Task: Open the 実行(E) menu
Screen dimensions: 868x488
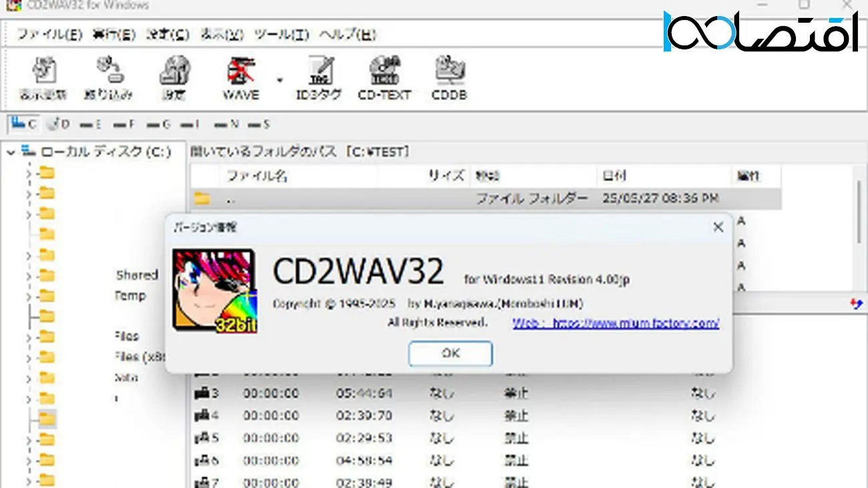Action: [113, 35]
